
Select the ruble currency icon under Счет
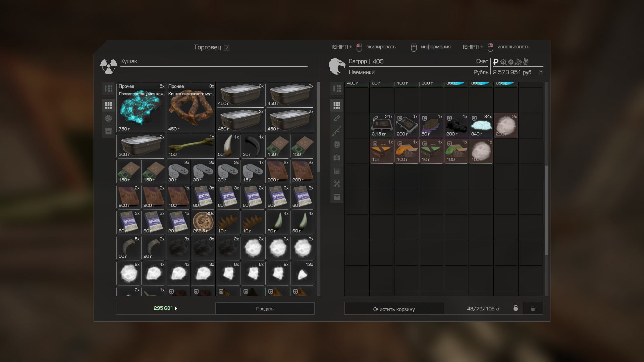(x=496, y=62)
